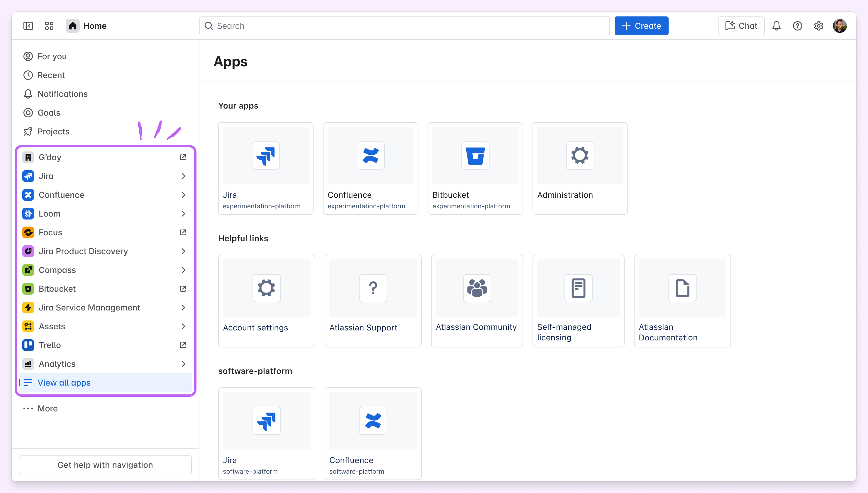This screenshot has width=868, height=493.
Task: Click Get help with navigation button
Action: (x=105, y=465)
